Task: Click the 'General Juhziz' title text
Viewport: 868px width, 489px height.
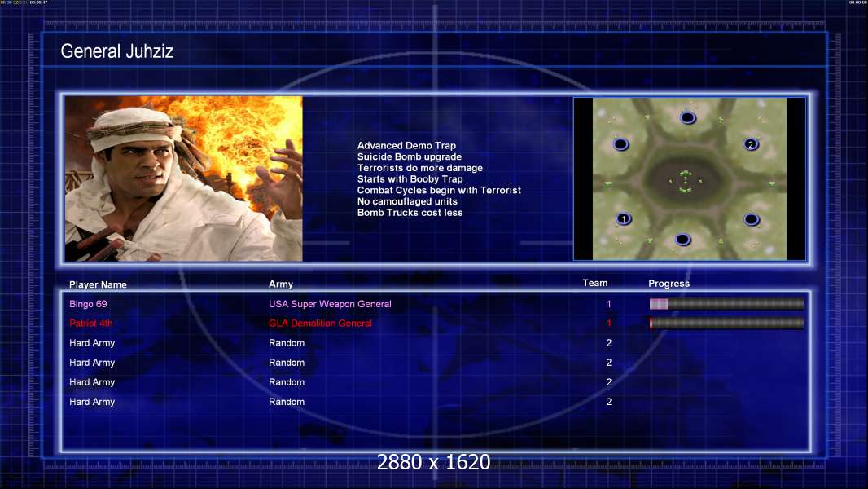Action: 116,51
